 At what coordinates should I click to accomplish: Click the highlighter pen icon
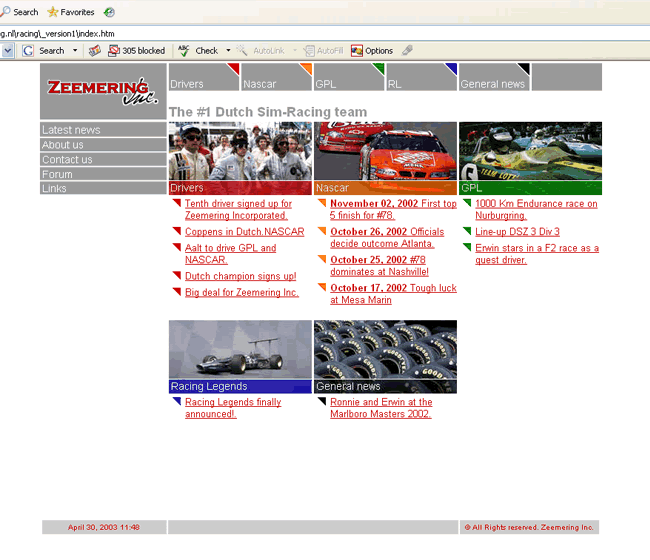407,50
